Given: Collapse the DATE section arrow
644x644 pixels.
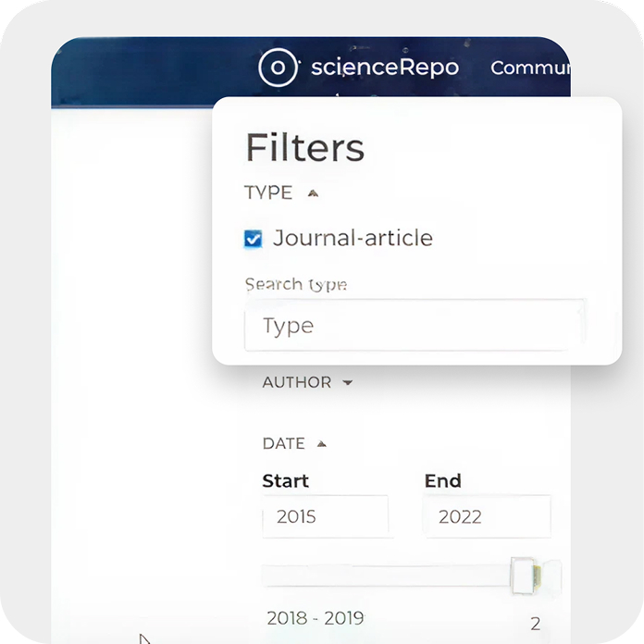Looking at the screenshot, I should pos(321,444).
